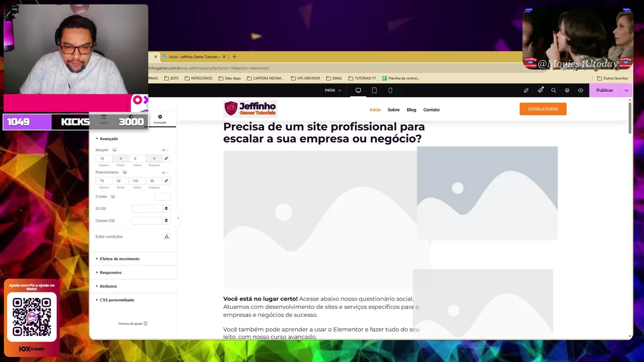Click Contato in site navigation

coord(431,110)
